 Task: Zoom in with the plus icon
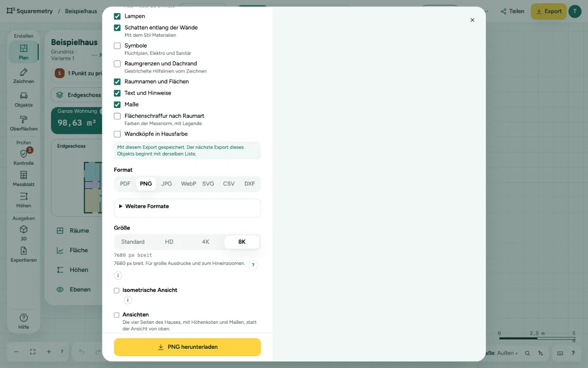(49, 352)
